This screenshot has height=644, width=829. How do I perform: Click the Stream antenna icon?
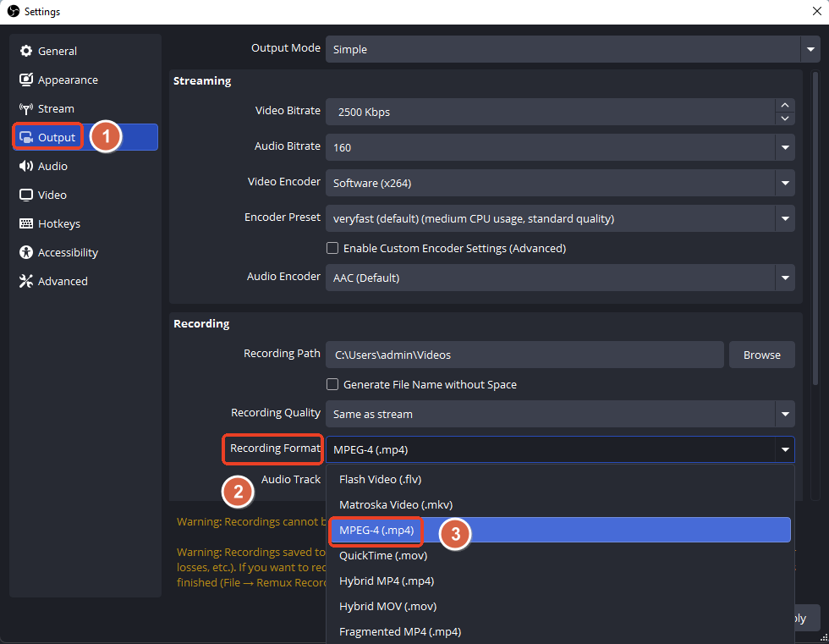click(26, 108)
